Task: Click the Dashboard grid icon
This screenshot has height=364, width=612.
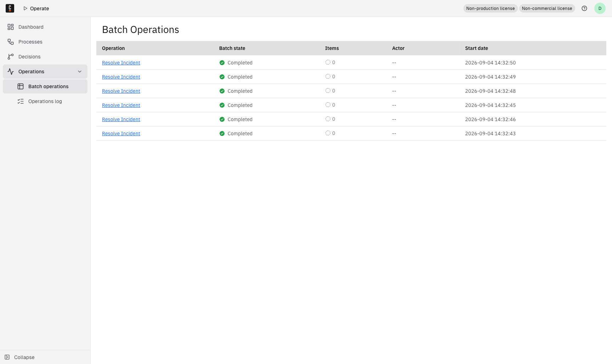Action: click(11, 27)
